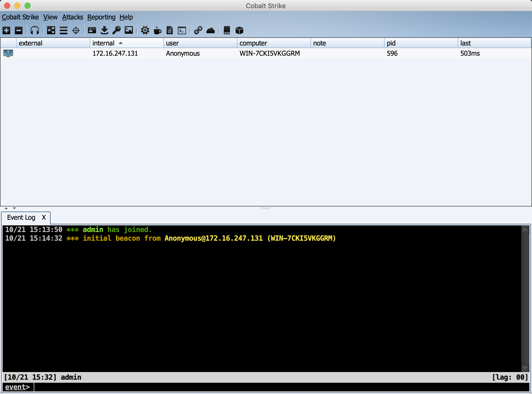
Task: Sort by the user column header
Action: click(x=200, y=43)
